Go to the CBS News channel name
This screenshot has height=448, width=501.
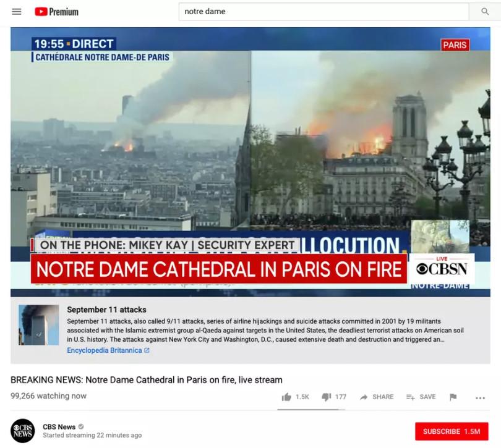(x=59, y=426)
